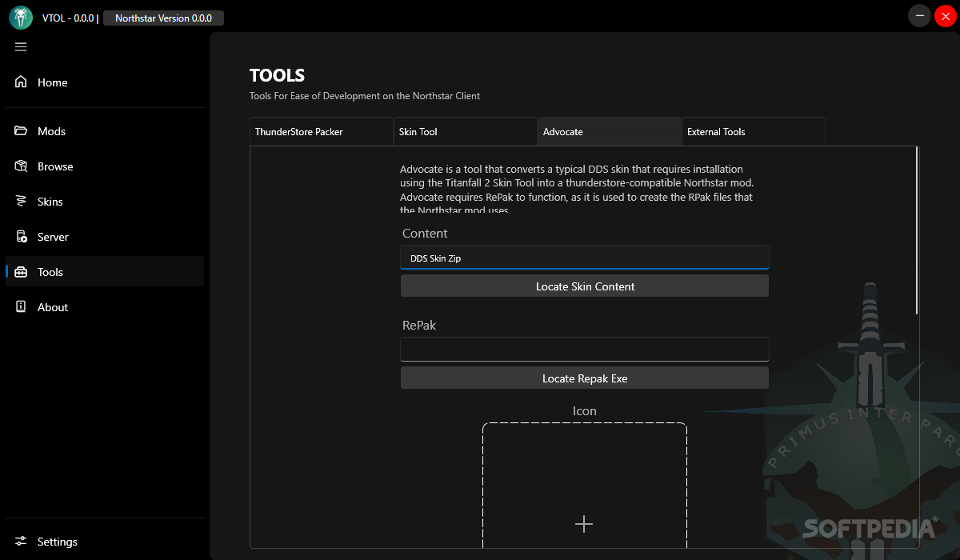
Task: Open the Home page
Action: pyautogui.click(x=105, y=82)
